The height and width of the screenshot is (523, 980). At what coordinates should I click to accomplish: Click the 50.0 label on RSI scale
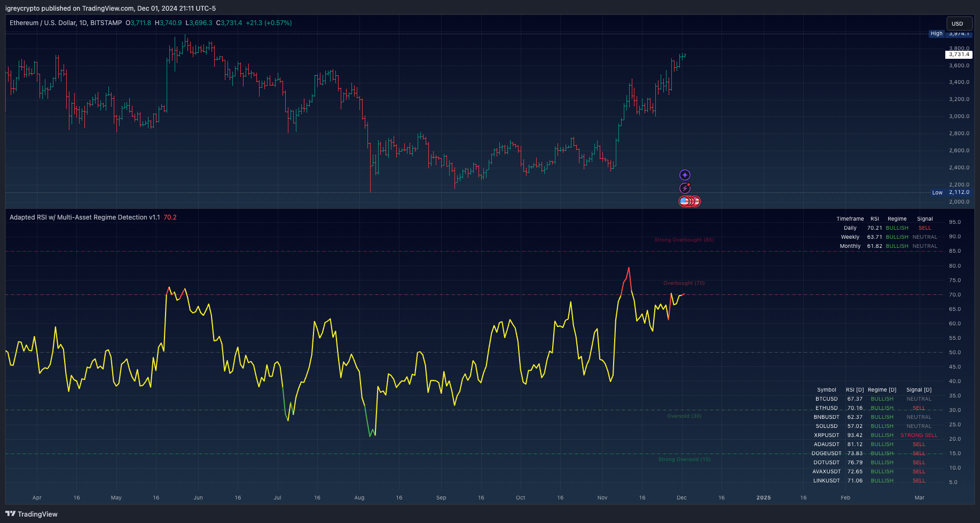point(955,353)
